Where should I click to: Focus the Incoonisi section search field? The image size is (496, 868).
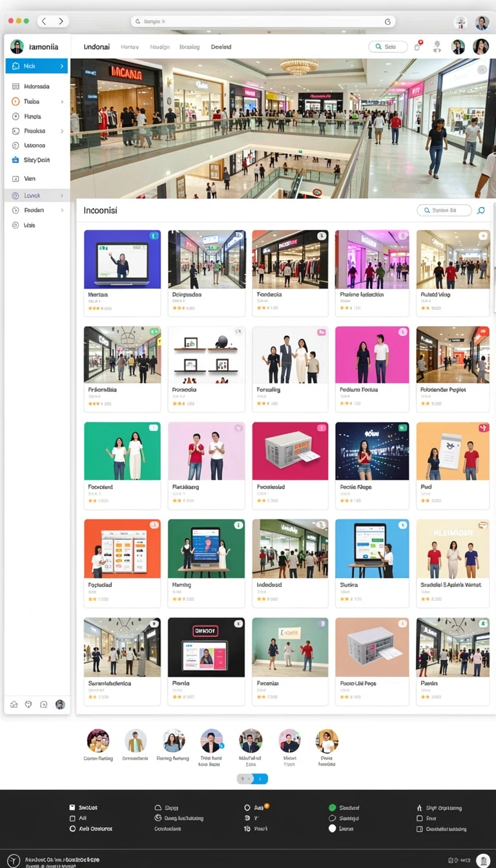[x=444, y=211]
